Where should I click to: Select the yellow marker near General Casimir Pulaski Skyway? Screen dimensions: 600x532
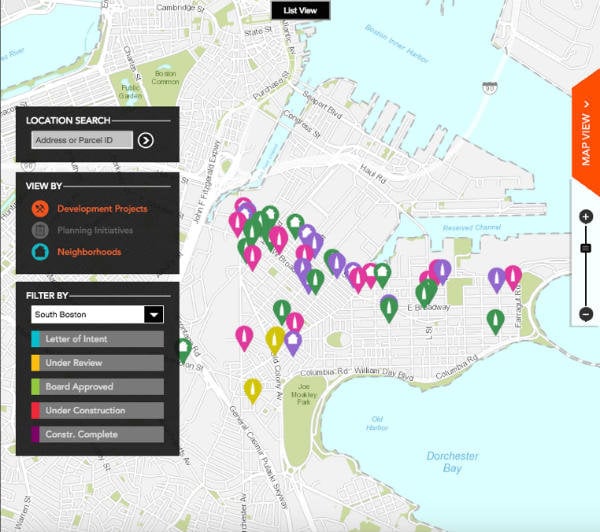point(252,388)
